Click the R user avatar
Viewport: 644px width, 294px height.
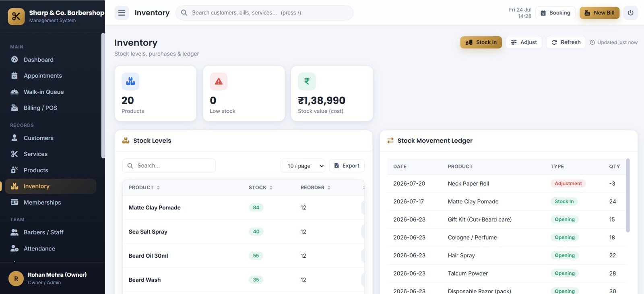point(16,278)
